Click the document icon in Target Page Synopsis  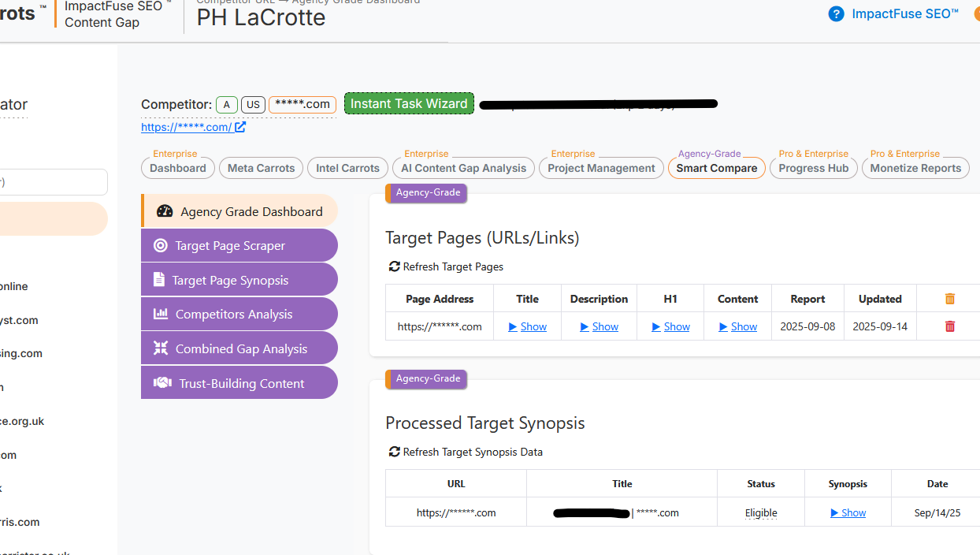click(159, 280)
